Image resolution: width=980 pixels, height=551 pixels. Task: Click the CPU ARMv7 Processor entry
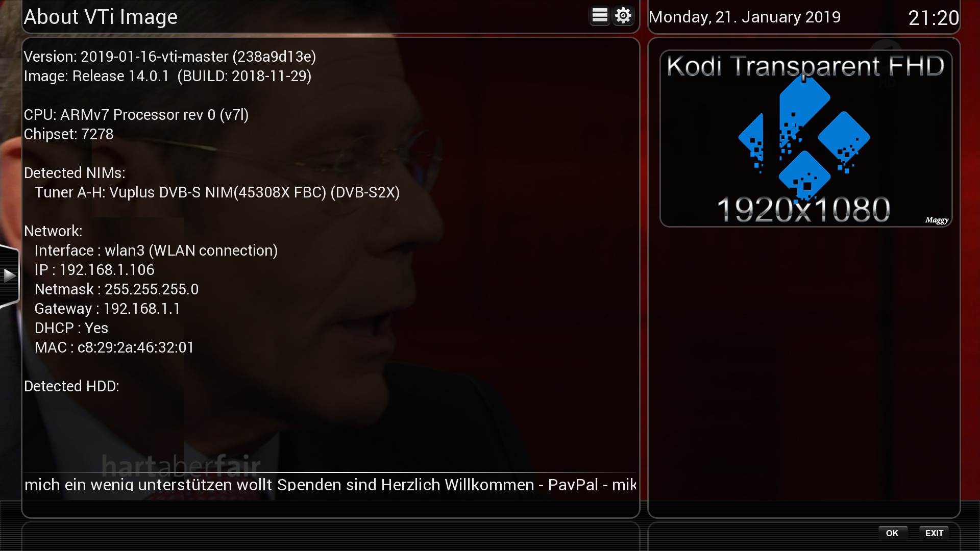click(136, 115)
